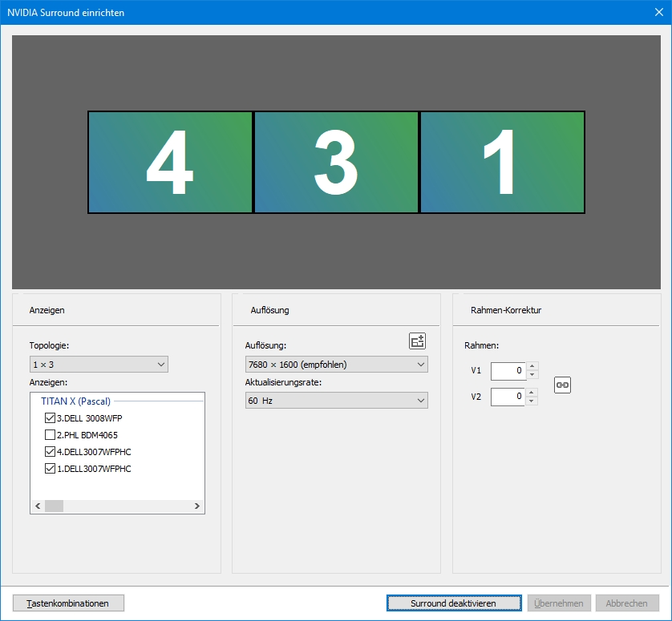
Task: Click display list scroll right arrow
Action: click(197, 506)
